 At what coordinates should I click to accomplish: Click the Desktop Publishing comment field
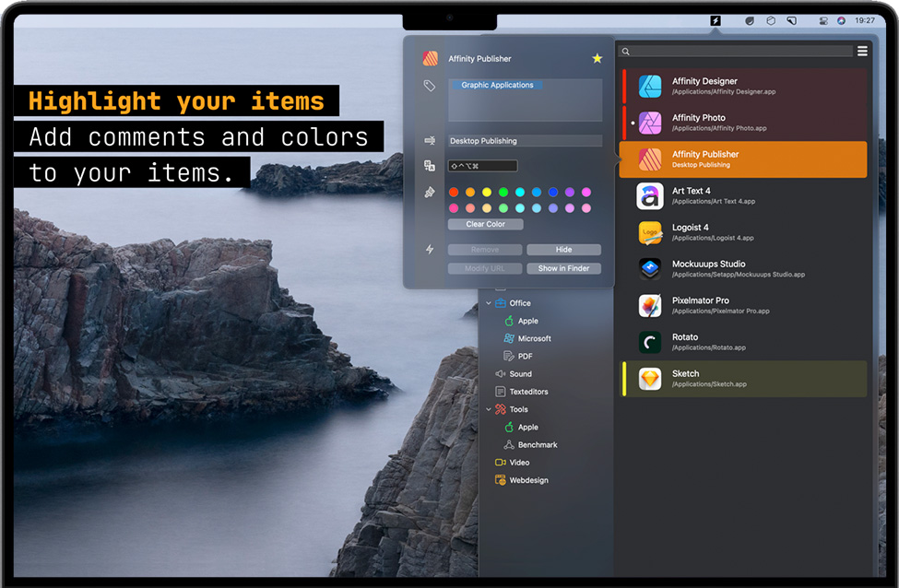[x=525, y=141]
